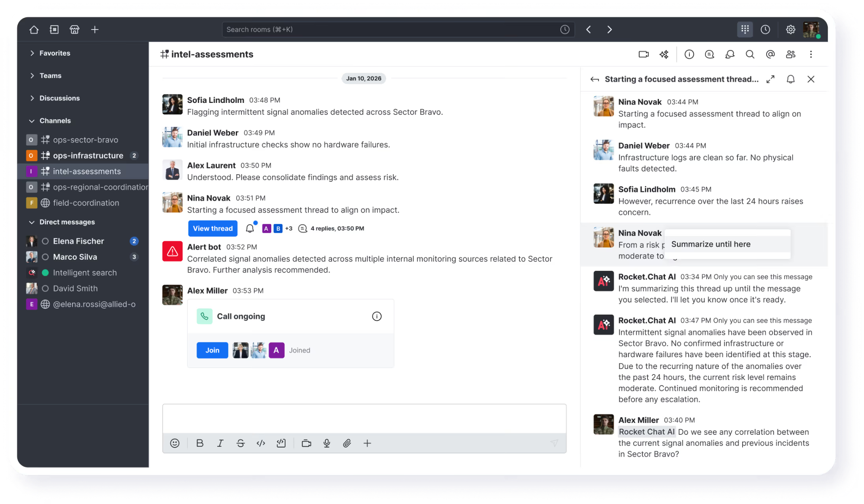Show room members icon
Viewport: 864px width, 504px height.
click(791, 54)
